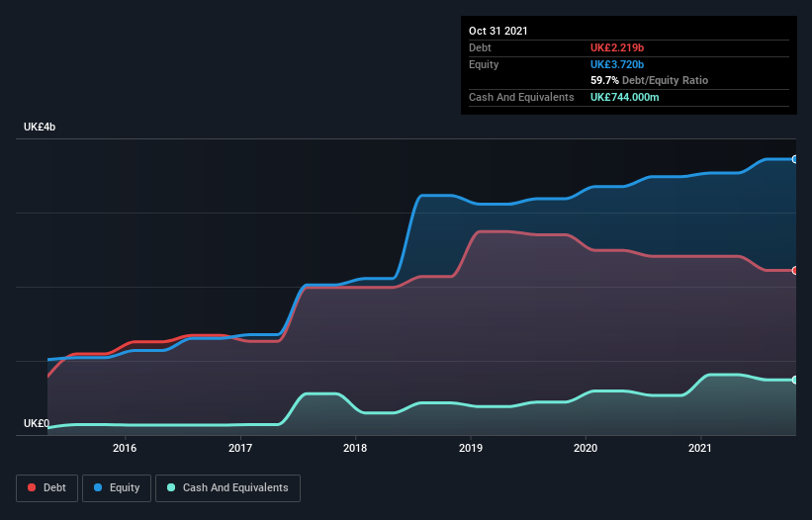The image size is (812, 520).
Task: Click the 2020 x-axis label
Action: pos(586,448)
